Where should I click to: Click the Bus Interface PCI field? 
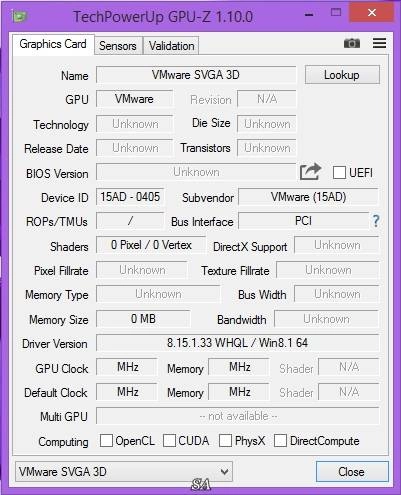tap(303, 221)
